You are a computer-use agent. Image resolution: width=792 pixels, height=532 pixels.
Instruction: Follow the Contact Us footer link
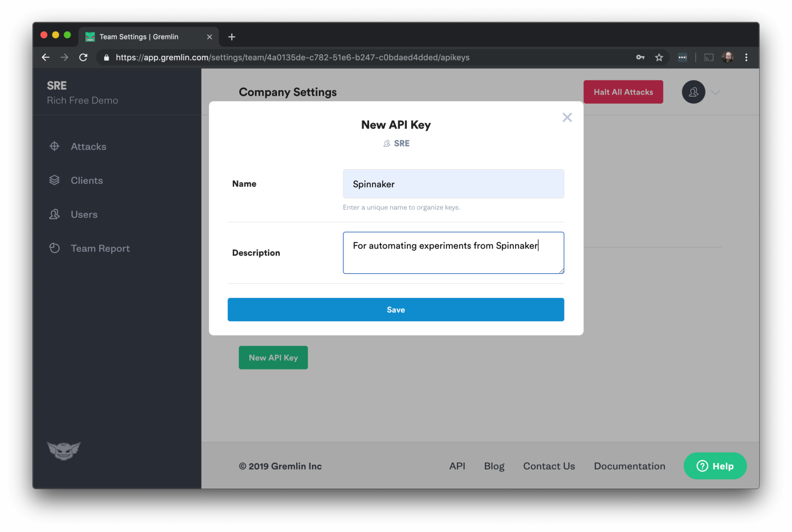549,466
